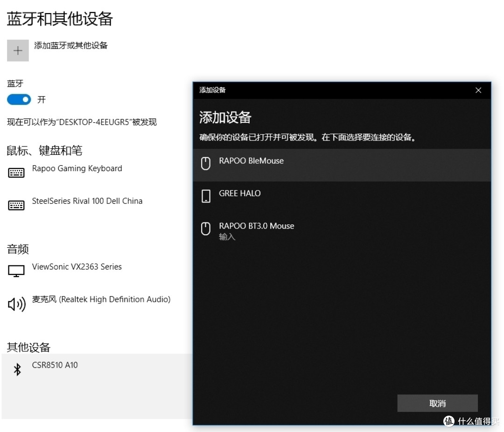Viewport: 504px width, 432px height.
Task: Click the DESKTOP-4EEUGR5 discoverable text
Action: coord(82,122)
